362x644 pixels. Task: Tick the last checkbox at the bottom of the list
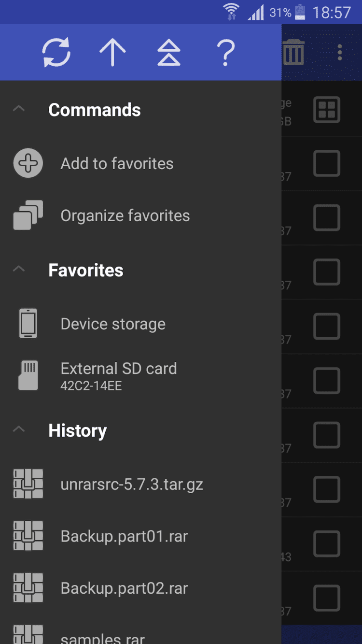327,598
